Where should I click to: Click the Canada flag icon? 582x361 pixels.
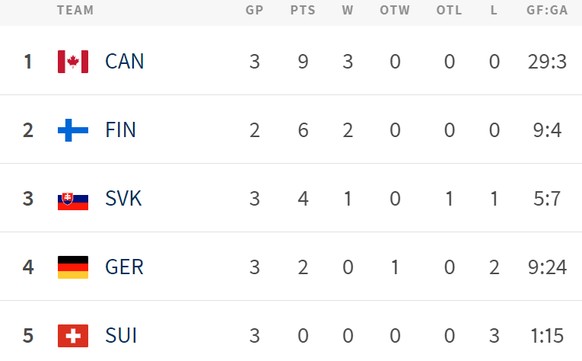tap(73, 61)
